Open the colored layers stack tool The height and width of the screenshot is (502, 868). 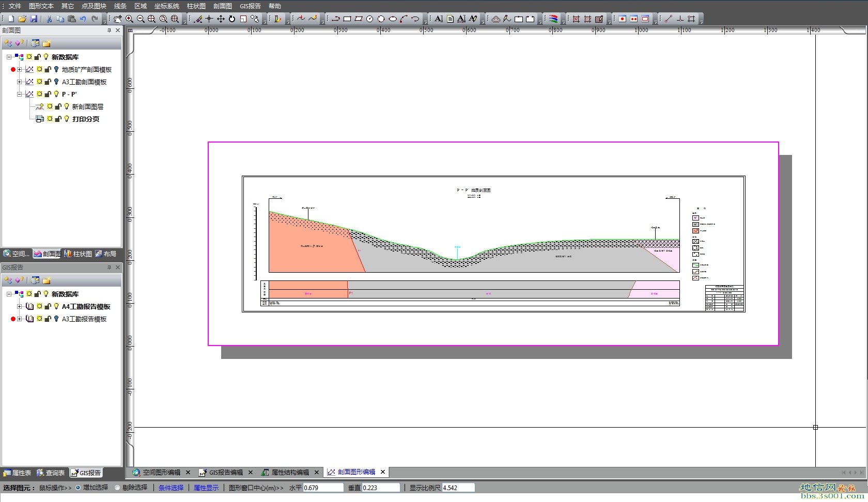(x=553, y=19)
